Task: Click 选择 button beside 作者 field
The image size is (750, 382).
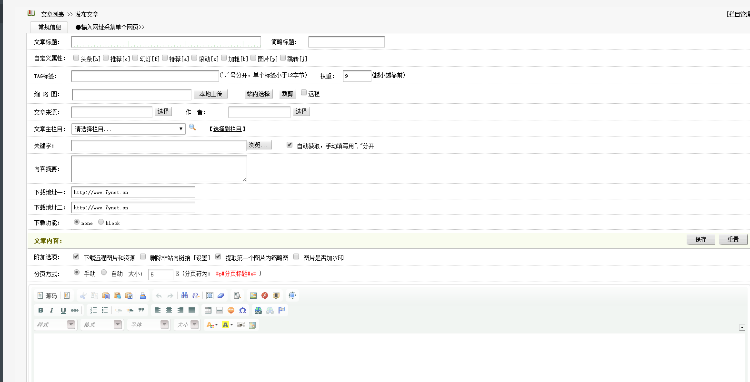Action: 301,111
